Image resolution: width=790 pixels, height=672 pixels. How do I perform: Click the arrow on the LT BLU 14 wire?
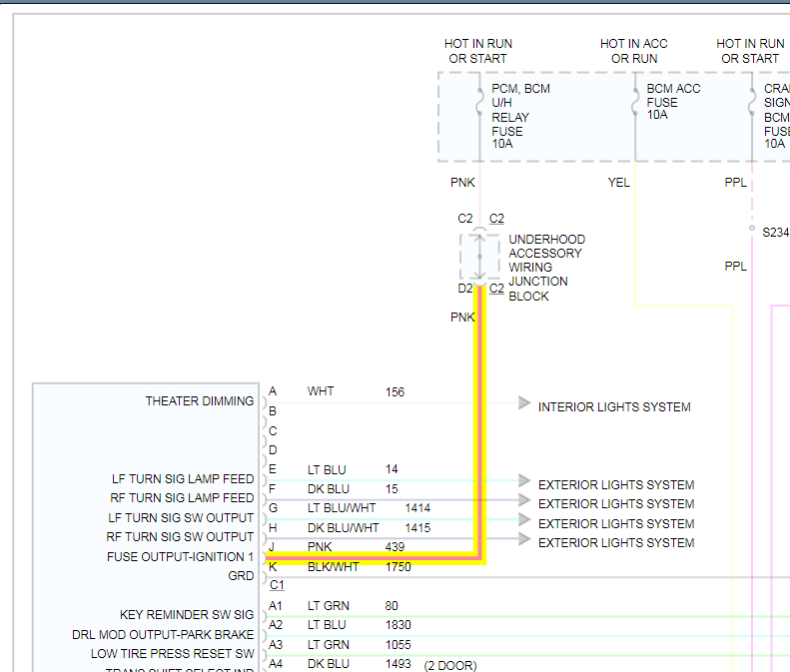(524, 480)
